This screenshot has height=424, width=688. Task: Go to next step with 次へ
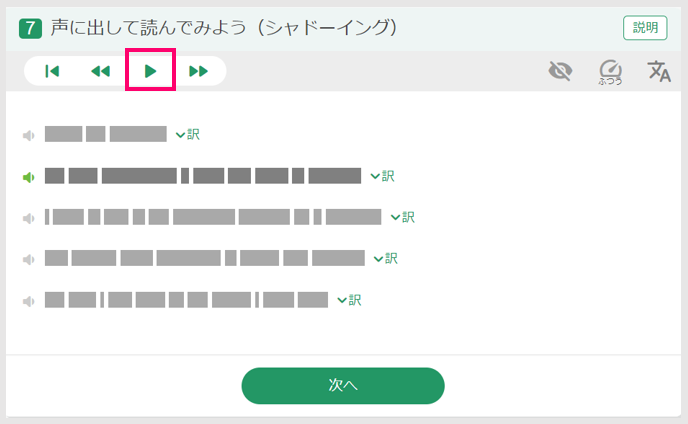coord(343,385)
